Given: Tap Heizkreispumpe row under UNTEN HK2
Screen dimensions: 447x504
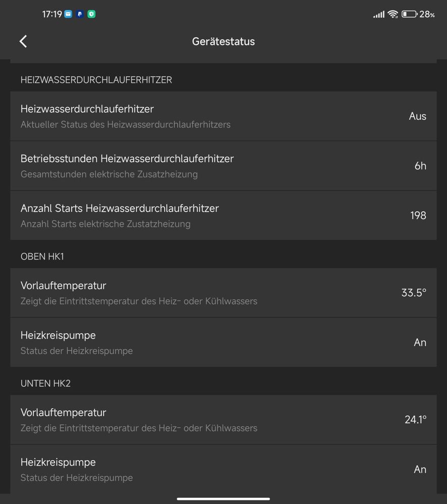Looking at the screenshot, I should click(x=224, y=469).
